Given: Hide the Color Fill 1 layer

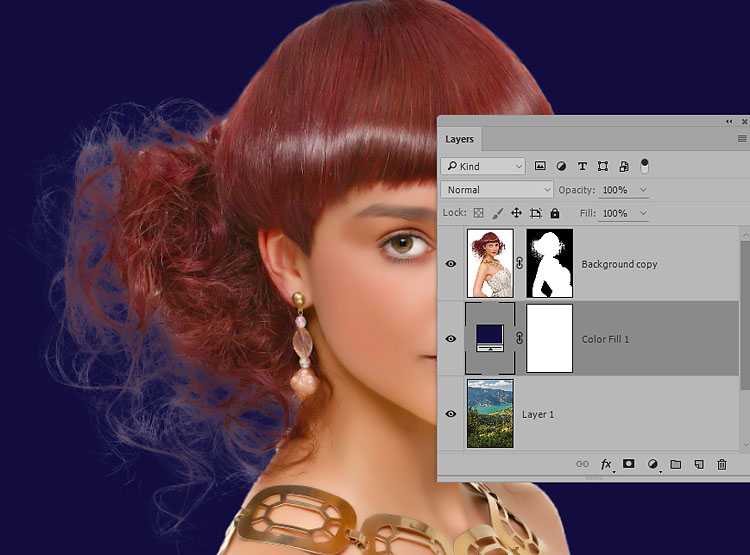Looking at the screenshot, I should 451,339.
